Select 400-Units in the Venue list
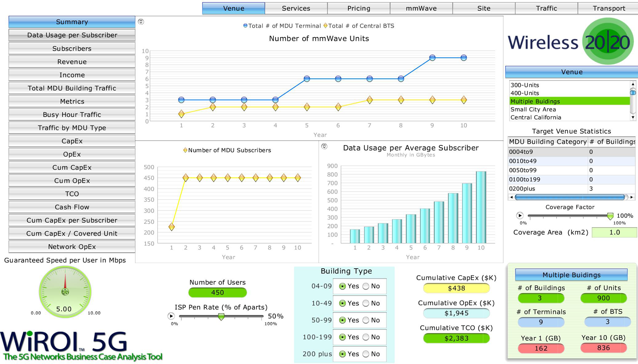The height and width of the screenshot is (364, 638). click(569, 93)
